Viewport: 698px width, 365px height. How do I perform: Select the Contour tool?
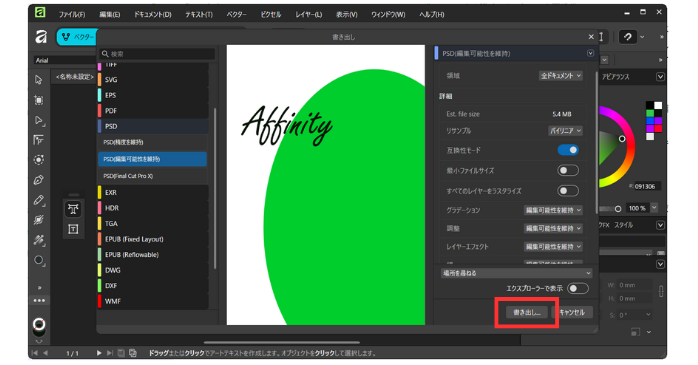pyautogui.click(x=39, y=160)
